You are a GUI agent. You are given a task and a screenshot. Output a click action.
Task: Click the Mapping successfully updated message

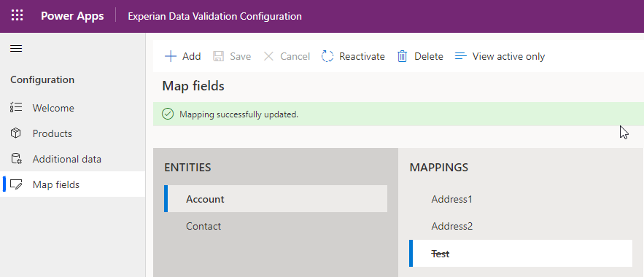pos(238,114)
